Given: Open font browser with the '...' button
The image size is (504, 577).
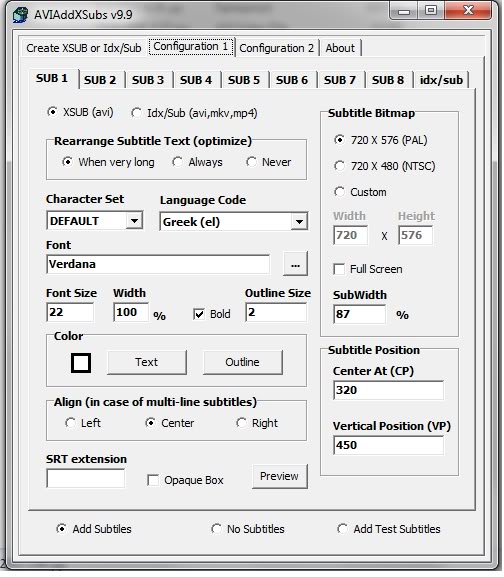Looking at the screenshot, I should 295,264.
